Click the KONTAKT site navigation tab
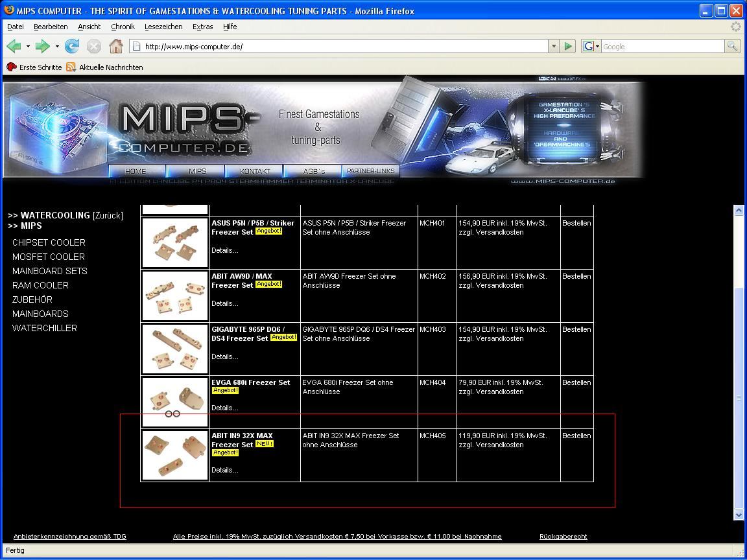This screenshot has width=747, height=560. [x=255, y=171]
